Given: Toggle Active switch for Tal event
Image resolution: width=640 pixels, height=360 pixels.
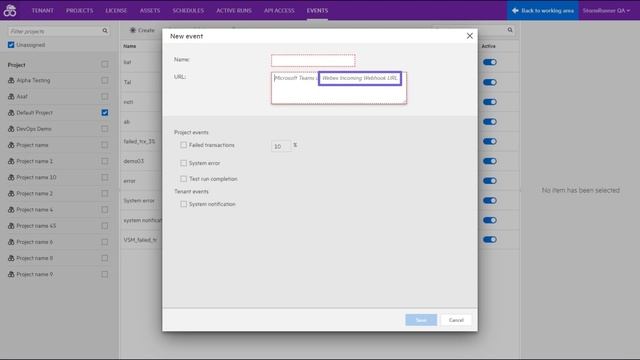Looking at the screenshot, I should (x=490, y=82).
